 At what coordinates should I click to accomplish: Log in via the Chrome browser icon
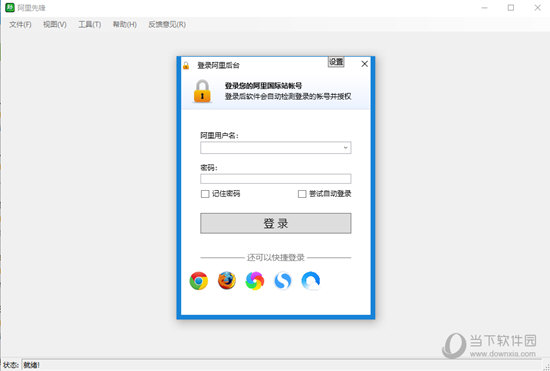tap(199, 281)
